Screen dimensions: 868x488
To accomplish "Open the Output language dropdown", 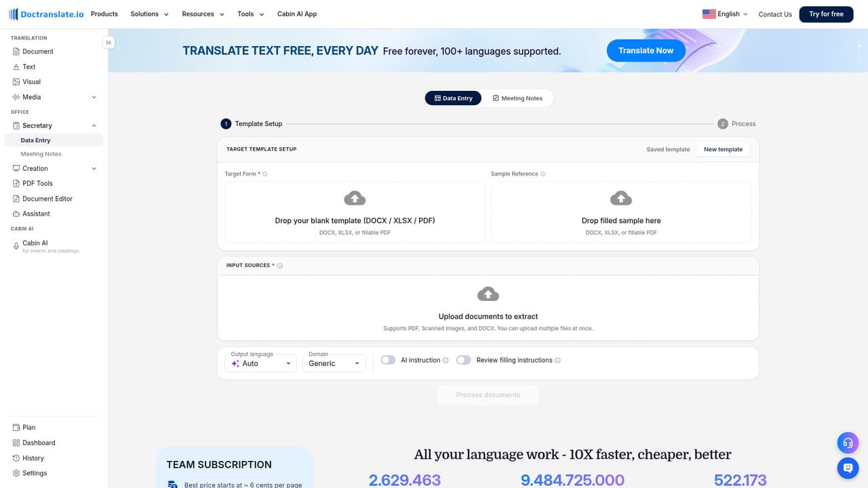I will [x=260, y=363].
